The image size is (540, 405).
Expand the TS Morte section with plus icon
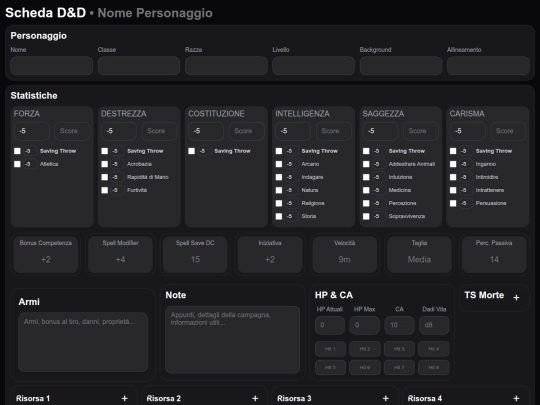[x=516, y=298]
